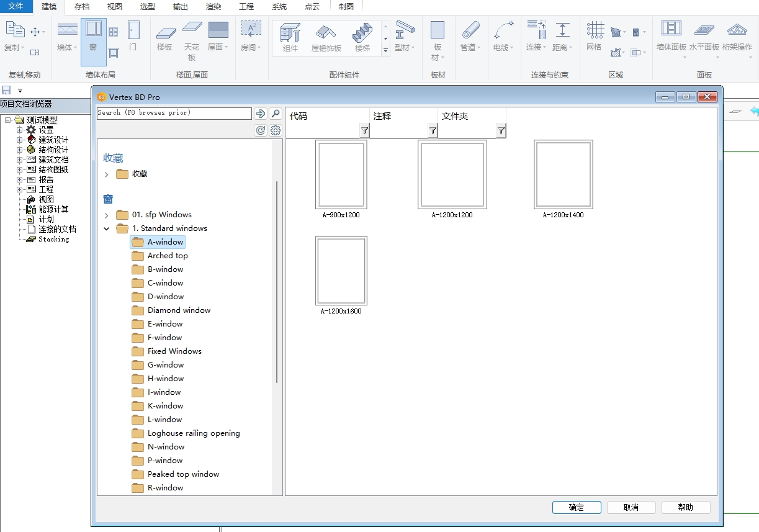Expand 设置 node in project browser

click(20, 130)
